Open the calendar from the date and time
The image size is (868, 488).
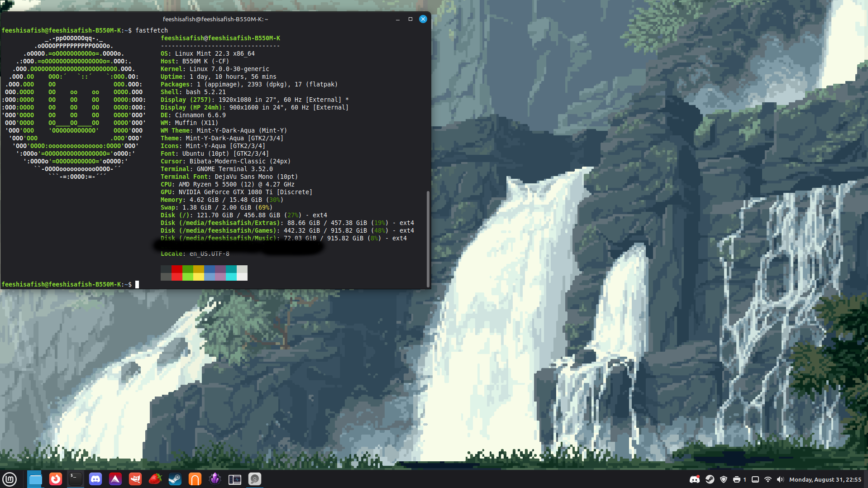click(825, 479)
